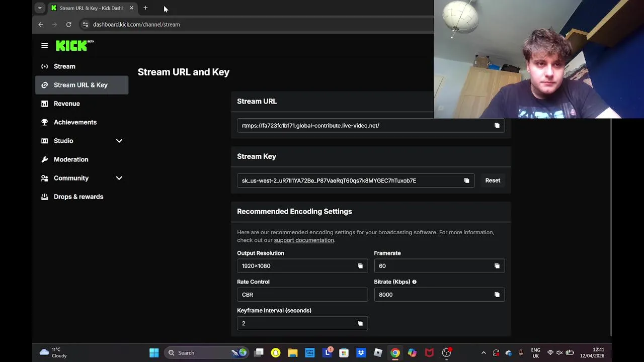Click the Stream URL and Key heading
The height and width of the screenshot is (362, 644).
pos(184,72)
